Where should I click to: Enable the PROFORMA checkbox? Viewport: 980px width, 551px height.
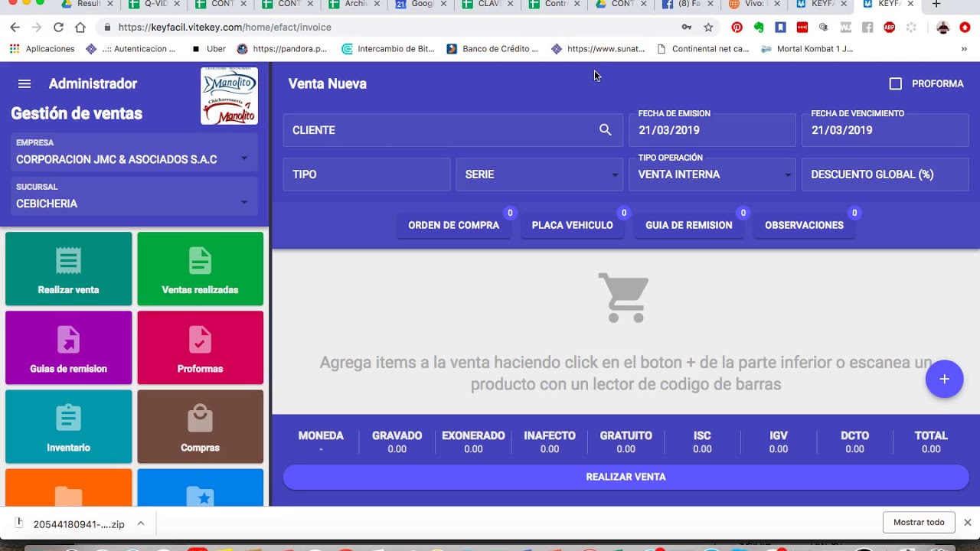(x=895, y=84)
